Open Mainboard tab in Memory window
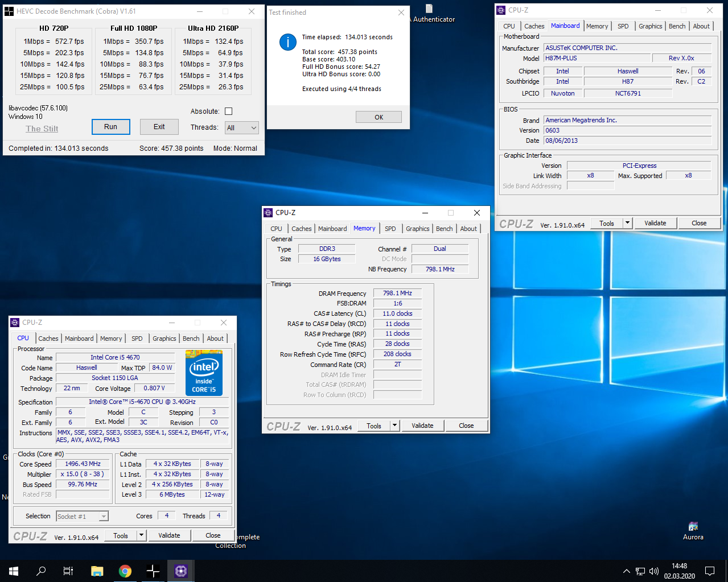This screenshot has width=728, height=582. [x=332, y=229]
